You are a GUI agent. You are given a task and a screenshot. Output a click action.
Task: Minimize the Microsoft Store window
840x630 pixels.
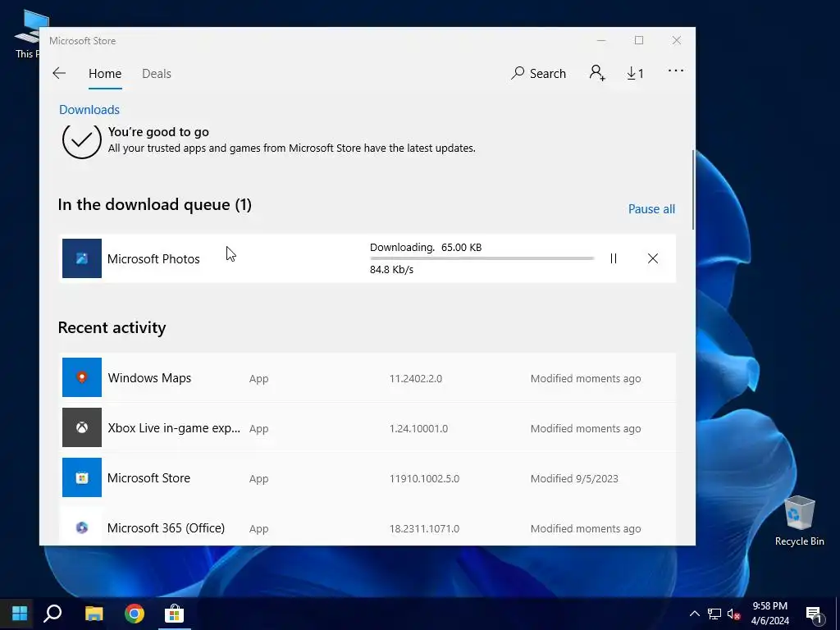click(601, 41)
